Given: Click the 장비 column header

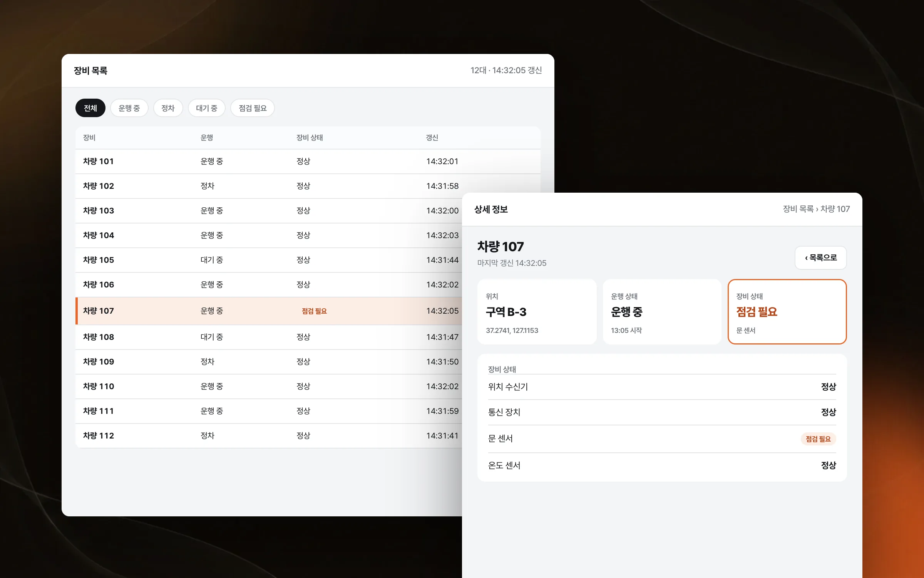Looking at the screenshot, I should 89,138.
